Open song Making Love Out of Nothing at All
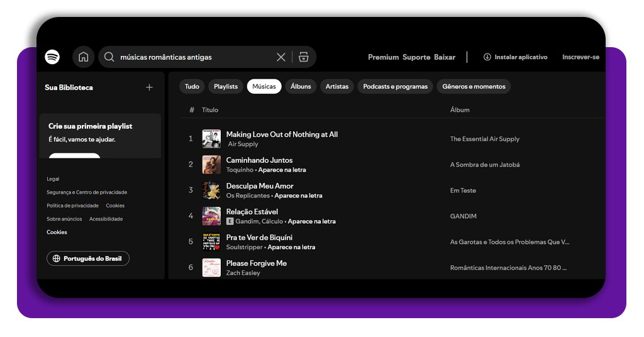Image resolution: width=644 pixels, height=337 pixels. 282,134
